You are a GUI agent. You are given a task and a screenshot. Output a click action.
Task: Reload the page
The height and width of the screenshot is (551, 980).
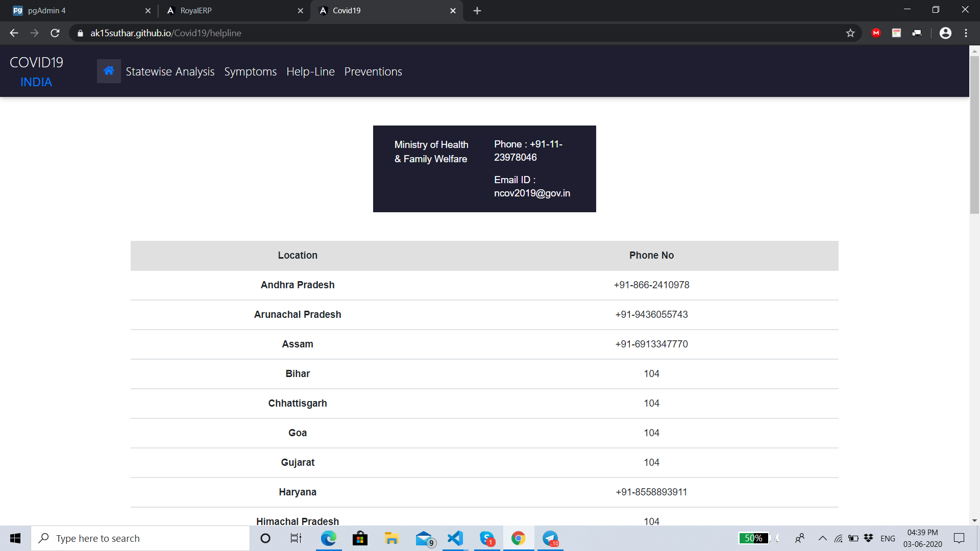(x=55, y=33)
